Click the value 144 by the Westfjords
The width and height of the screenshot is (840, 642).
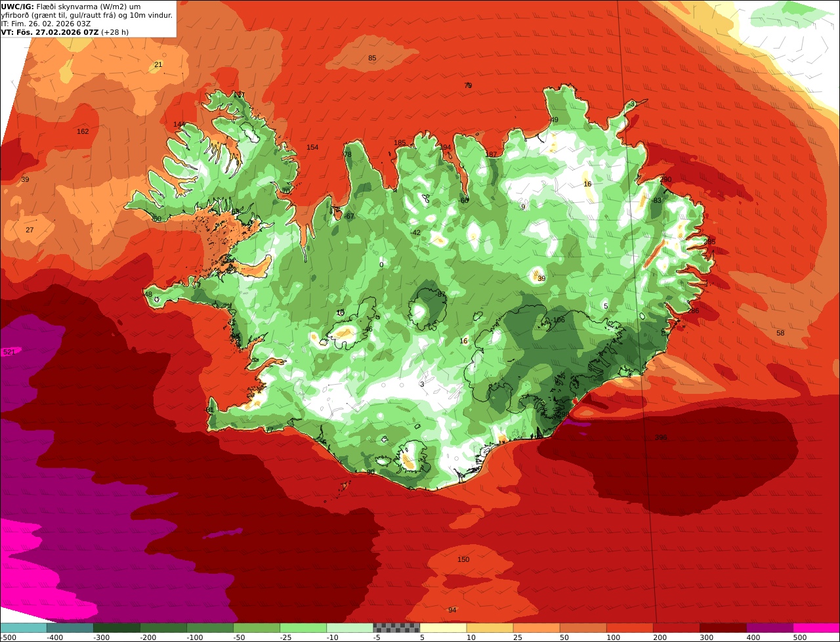coord(179,124)
